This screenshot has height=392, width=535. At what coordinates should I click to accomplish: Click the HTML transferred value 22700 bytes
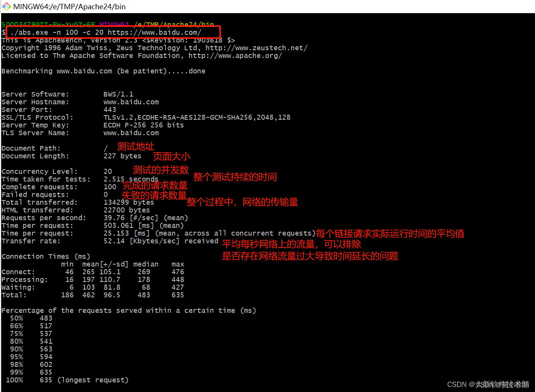point(127,210)
